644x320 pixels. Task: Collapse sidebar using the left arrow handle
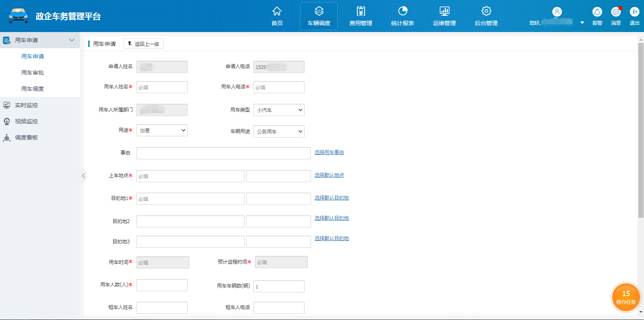click(x=83, y=176)
